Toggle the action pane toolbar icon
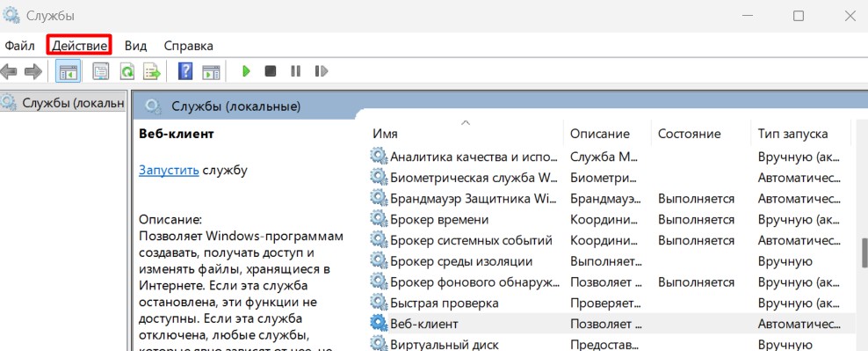868x351 pixels. pos(211,71)
